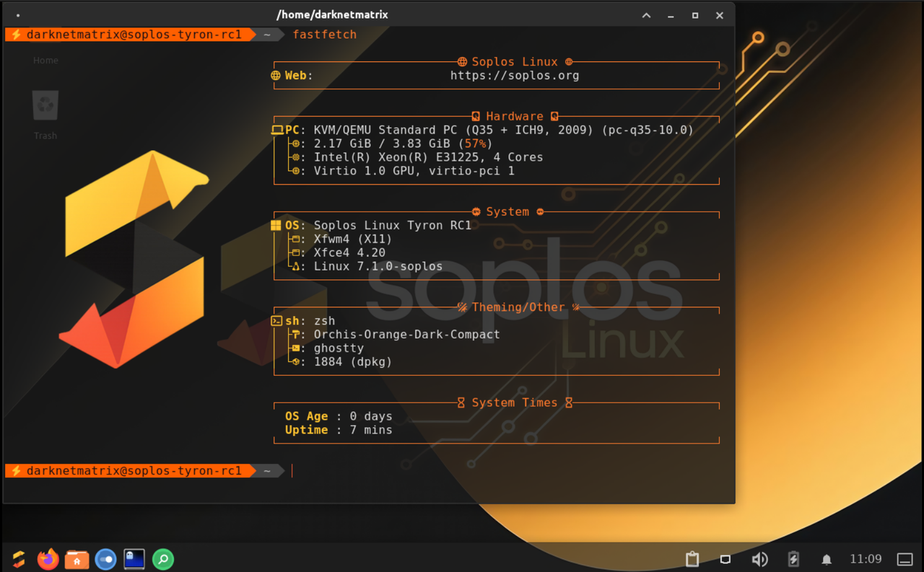
Task: Click the show desktop icon after the clock
Action: click(x=905, y=559)
